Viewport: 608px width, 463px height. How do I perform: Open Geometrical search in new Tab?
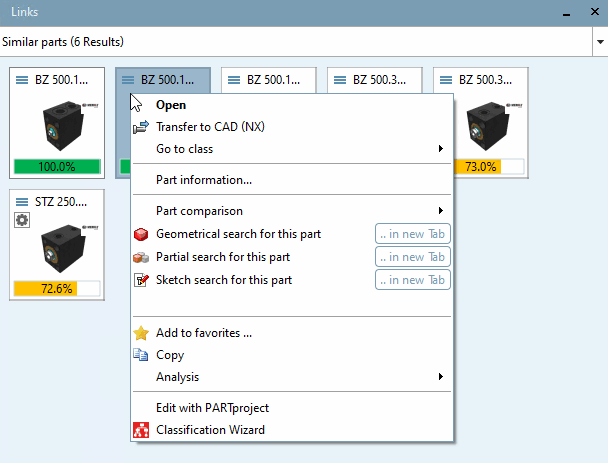(413, 234)
